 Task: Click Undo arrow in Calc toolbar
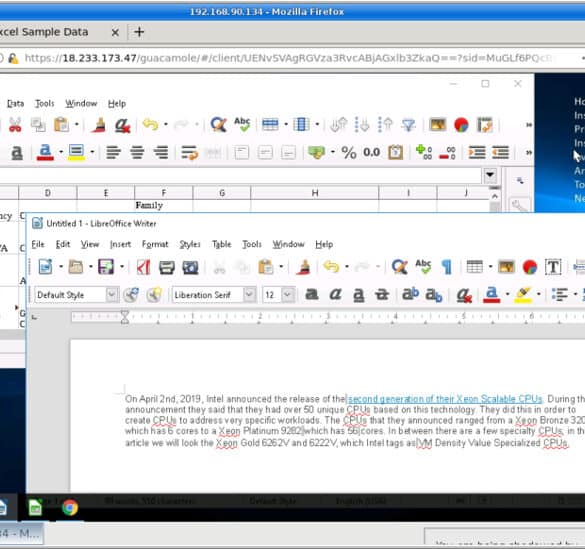coord(150,125)
